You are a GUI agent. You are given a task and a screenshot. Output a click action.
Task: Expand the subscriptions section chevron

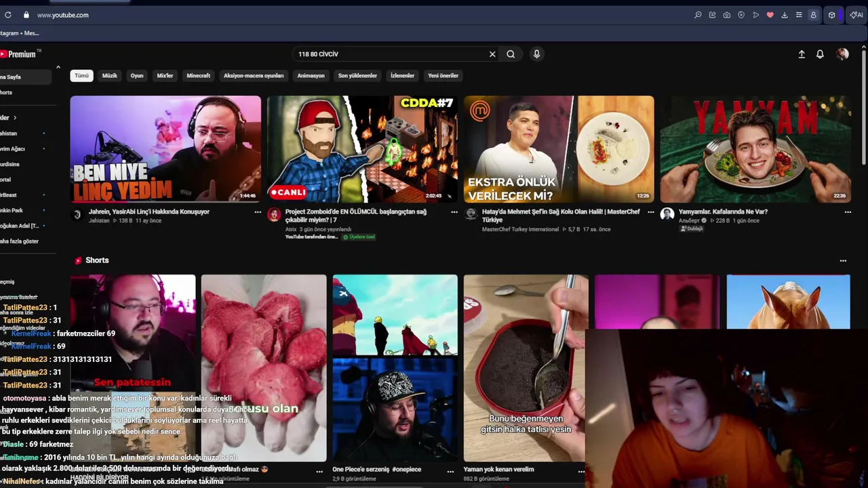15,118
